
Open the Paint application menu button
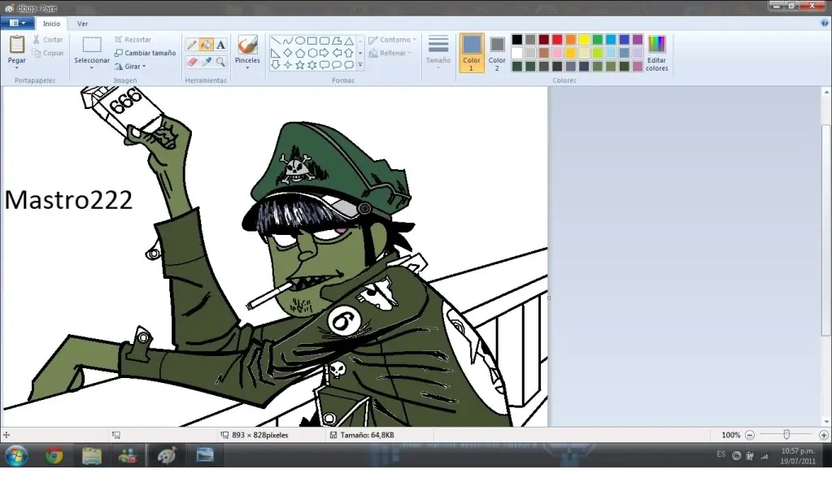click(17, 23)
